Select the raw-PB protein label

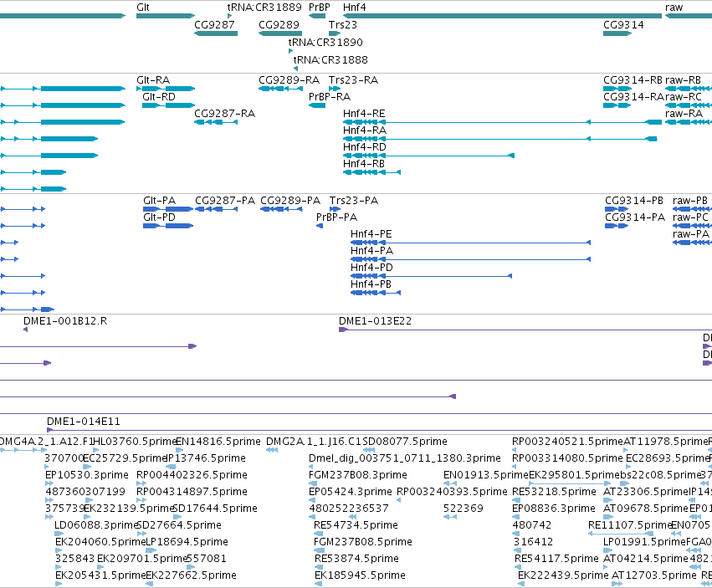click(x=690, y=201)
